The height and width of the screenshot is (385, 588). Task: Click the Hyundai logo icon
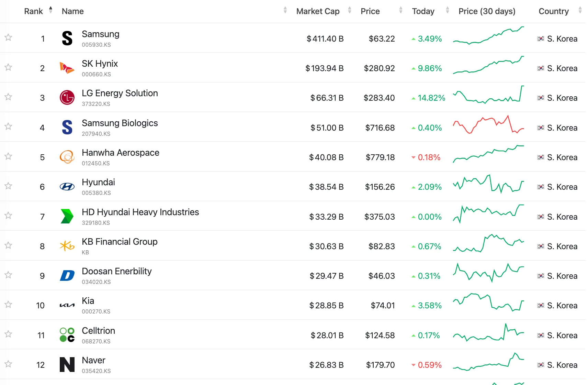click(67, 187)
